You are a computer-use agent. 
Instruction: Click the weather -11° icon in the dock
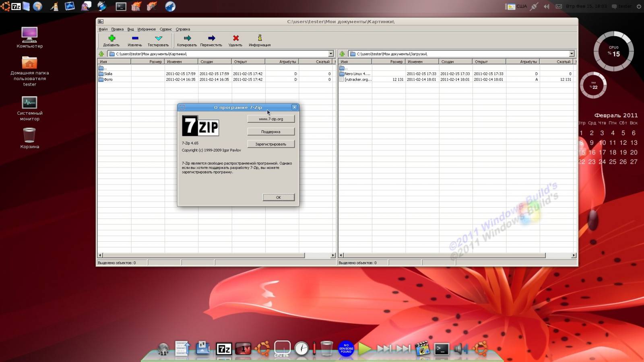pos(163,349)
